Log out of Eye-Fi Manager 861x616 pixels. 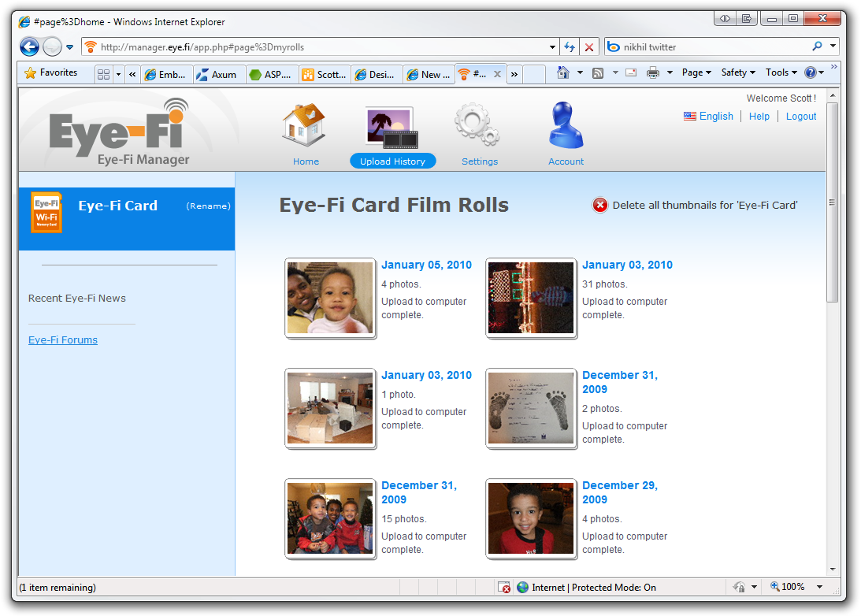coord(800,116)
